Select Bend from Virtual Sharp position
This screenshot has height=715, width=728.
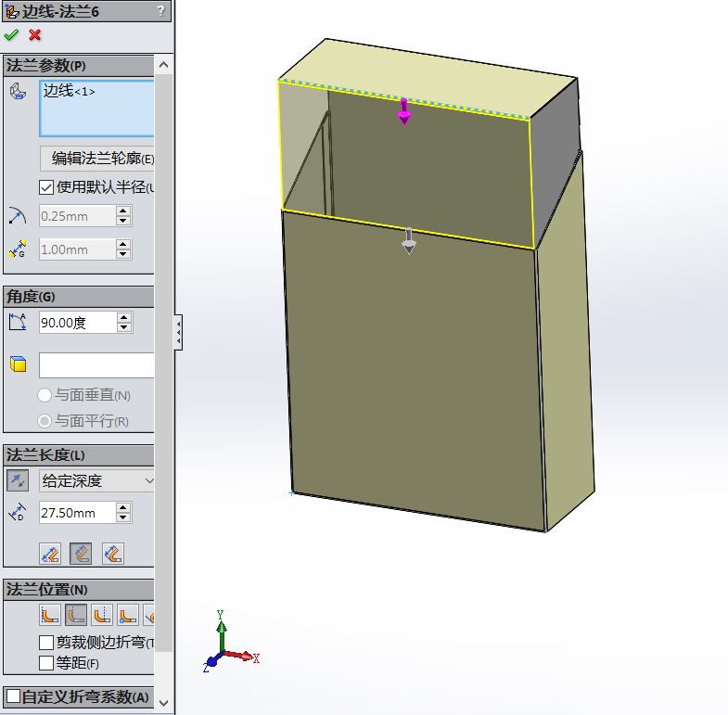[128, 615]
